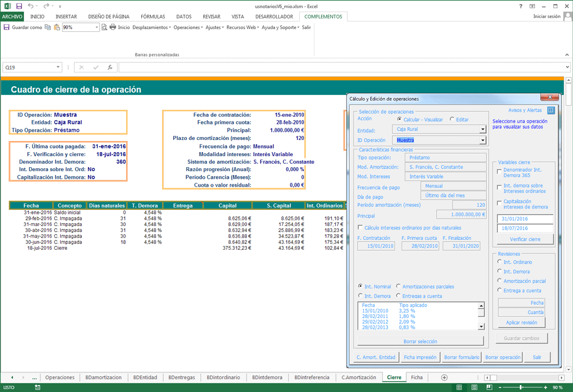Click the Page Layout view icon
This screenshot has height=392, width=573.
475,387
